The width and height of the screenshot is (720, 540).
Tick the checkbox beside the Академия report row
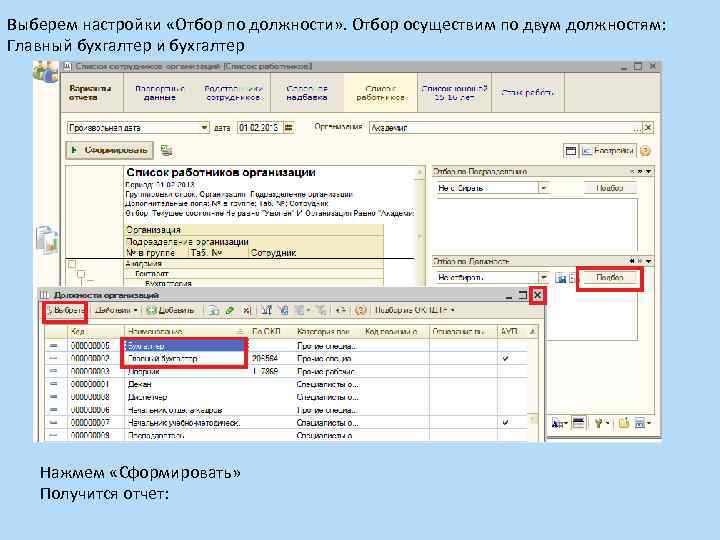(72, 264)
